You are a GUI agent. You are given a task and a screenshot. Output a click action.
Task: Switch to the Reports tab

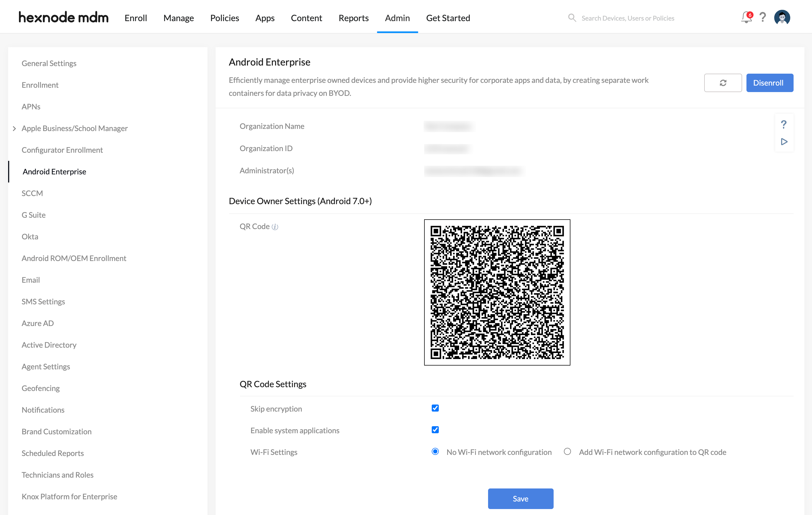(353, 18)
